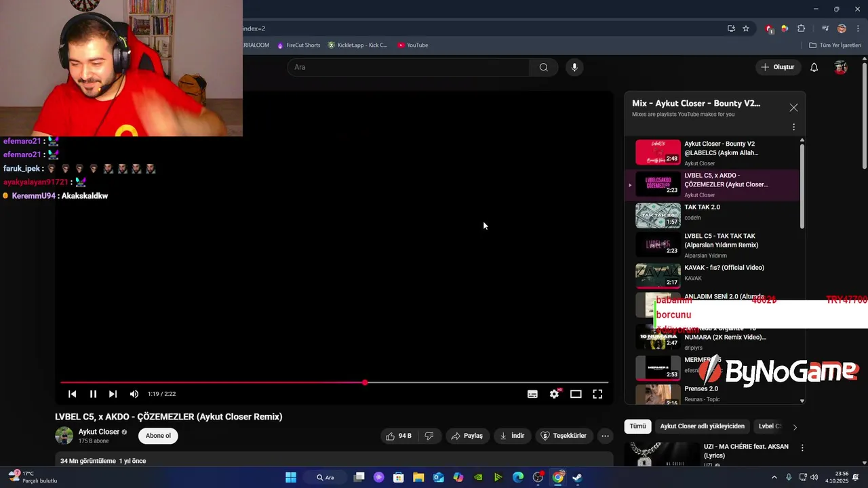This screenshot has width=868, height=488.
Task: Open YouTube notifications bell
Action: point(814,67)
